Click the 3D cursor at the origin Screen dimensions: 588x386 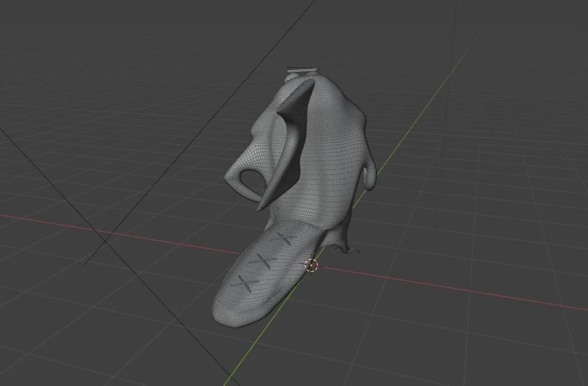point(311,265)
